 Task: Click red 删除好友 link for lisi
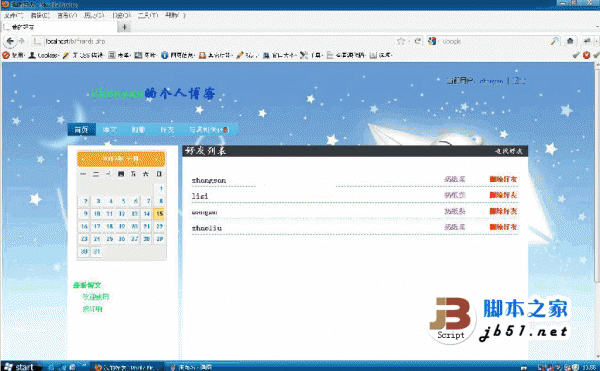(x=503, y=195)
